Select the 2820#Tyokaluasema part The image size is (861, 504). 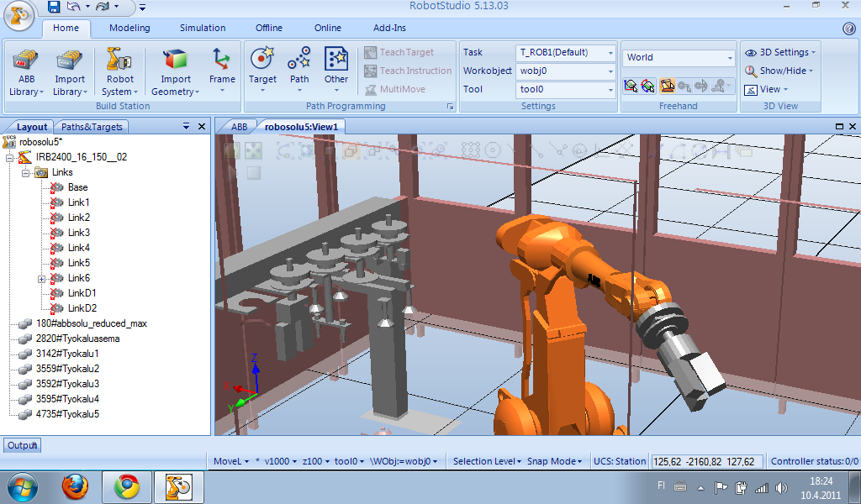pyautogui.click(x=77, y=339)
